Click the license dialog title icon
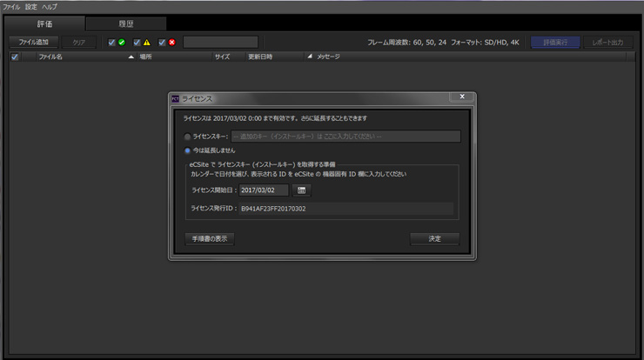Screen dimensions: 644x360 click(x=175, y=98)
